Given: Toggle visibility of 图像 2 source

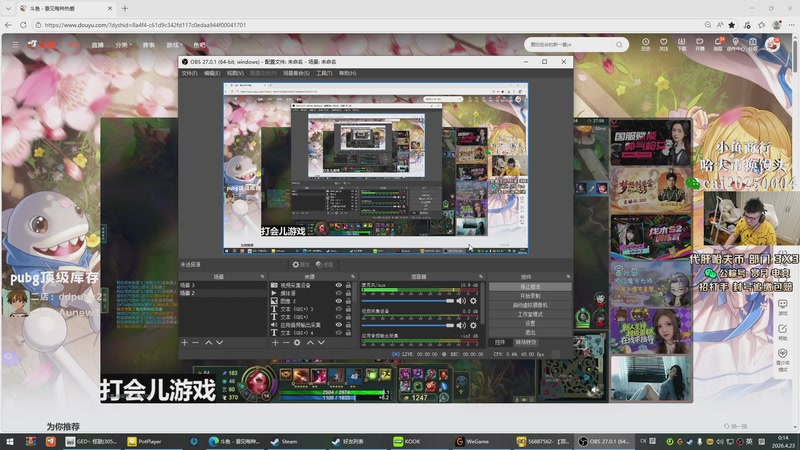Looking at the screenshot, I should (x=338, y=301).
